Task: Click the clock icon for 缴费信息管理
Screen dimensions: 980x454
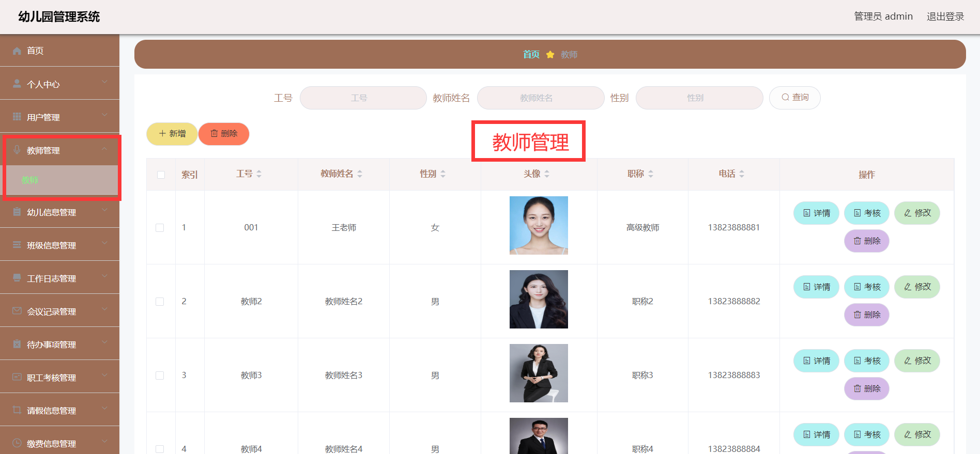Action: click(17, 443)
